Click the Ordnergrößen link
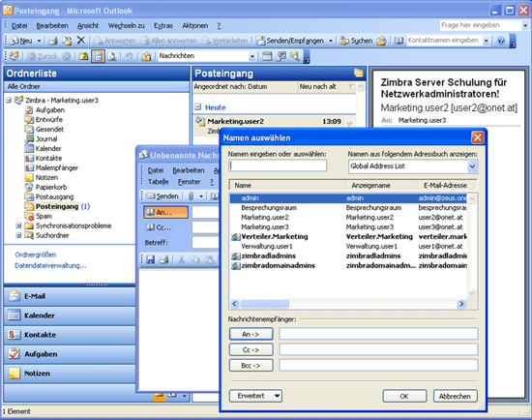532x420 pixels. [x=36, y=255]
